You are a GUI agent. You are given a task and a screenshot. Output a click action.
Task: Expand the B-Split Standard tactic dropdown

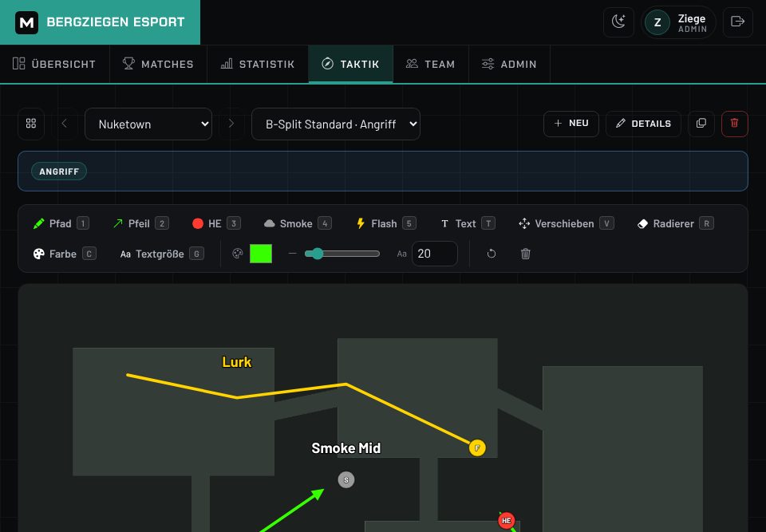336,124
